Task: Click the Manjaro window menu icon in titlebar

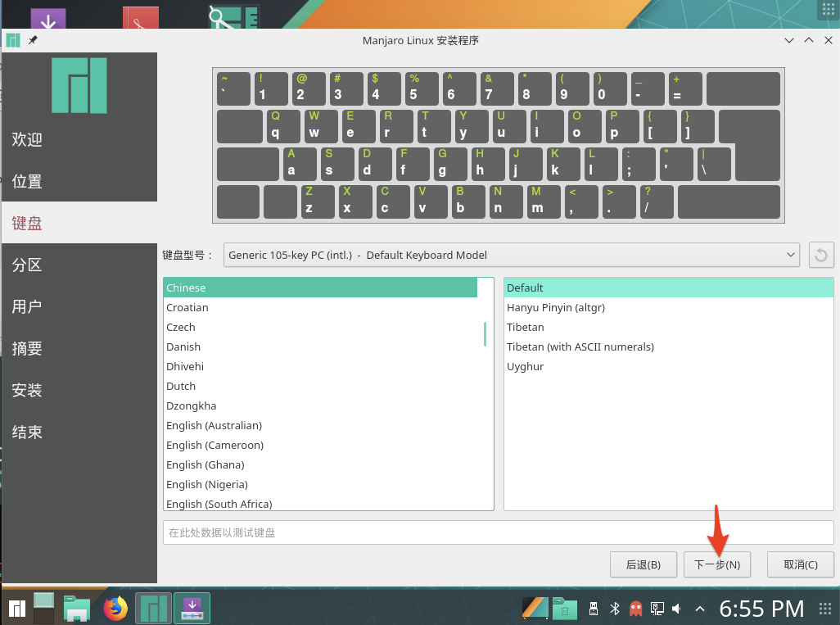Action: [13, 40]
